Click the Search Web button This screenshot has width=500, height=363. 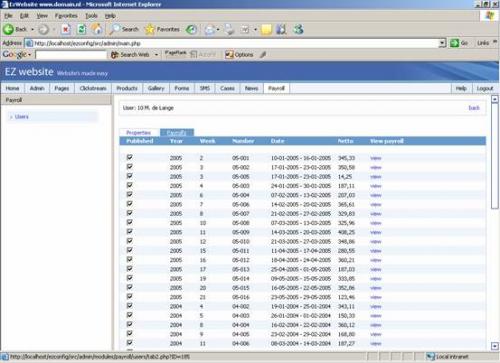(130, 55)
